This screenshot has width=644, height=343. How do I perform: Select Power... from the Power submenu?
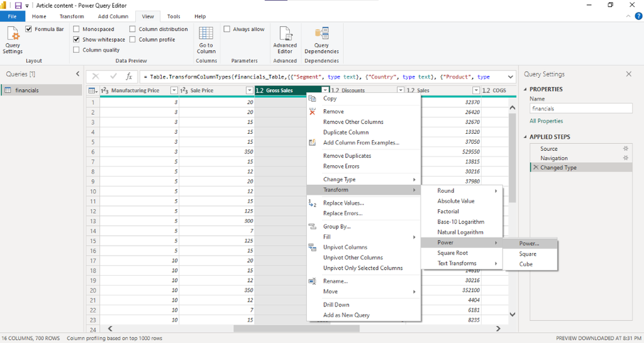529,243
